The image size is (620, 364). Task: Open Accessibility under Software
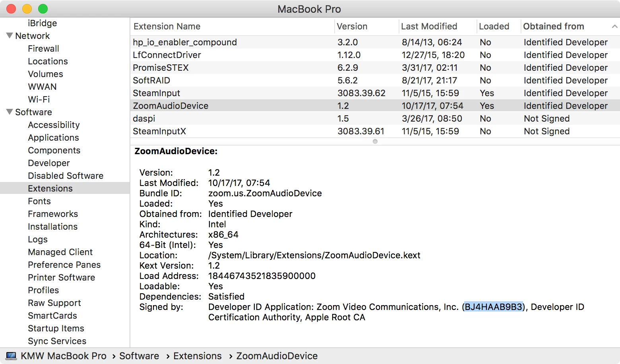click(x=54, y=125)
